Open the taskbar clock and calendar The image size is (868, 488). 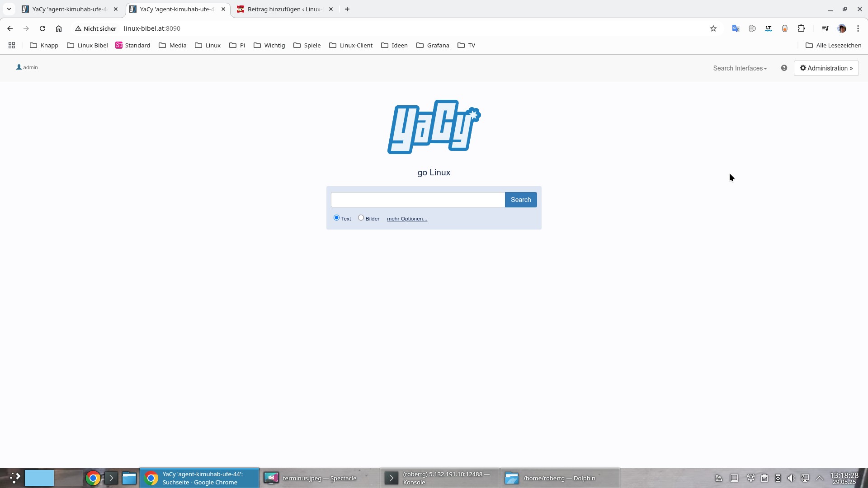844,478
